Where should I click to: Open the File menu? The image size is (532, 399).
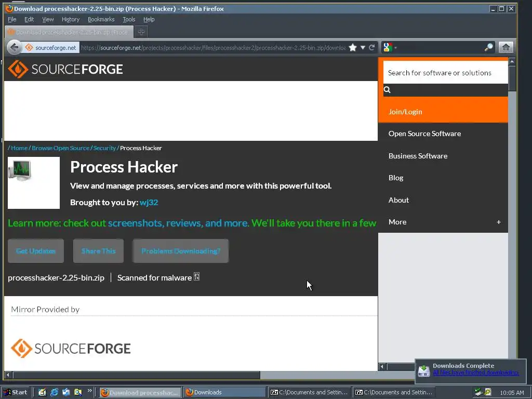(x=12, y=19)
